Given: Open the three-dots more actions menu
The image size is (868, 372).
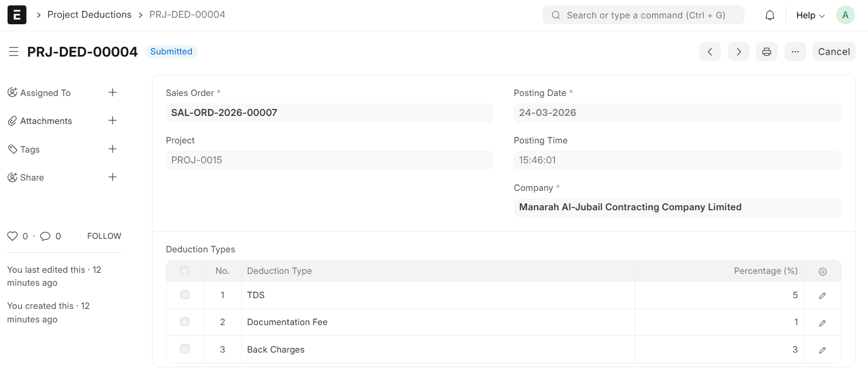Looking at the screenshot, I should click(795, 52).
